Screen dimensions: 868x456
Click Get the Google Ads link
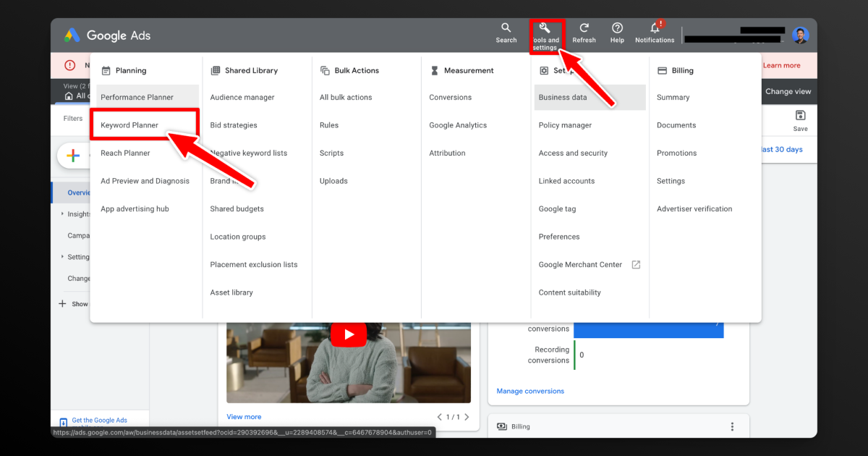(x=99, y=421)
